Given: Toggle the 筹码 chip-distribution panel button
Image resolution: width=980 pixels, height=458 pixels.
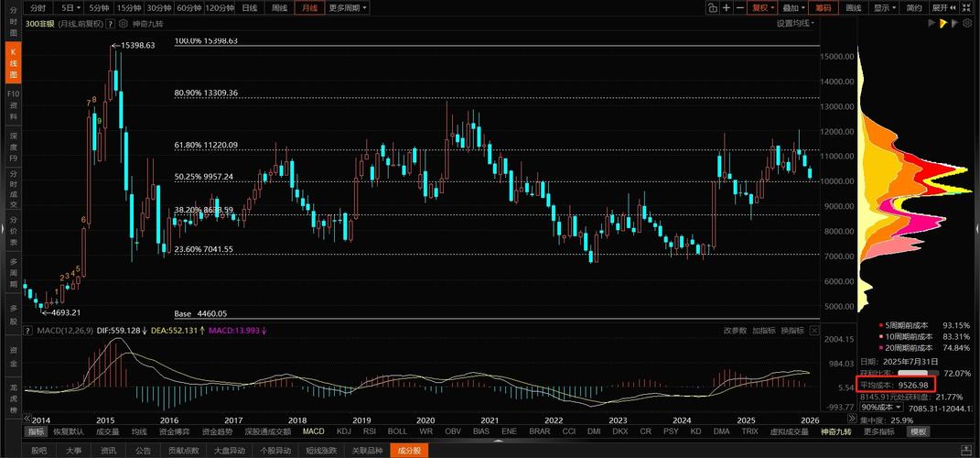Looking at the screenshot, I should pos(824,8).
